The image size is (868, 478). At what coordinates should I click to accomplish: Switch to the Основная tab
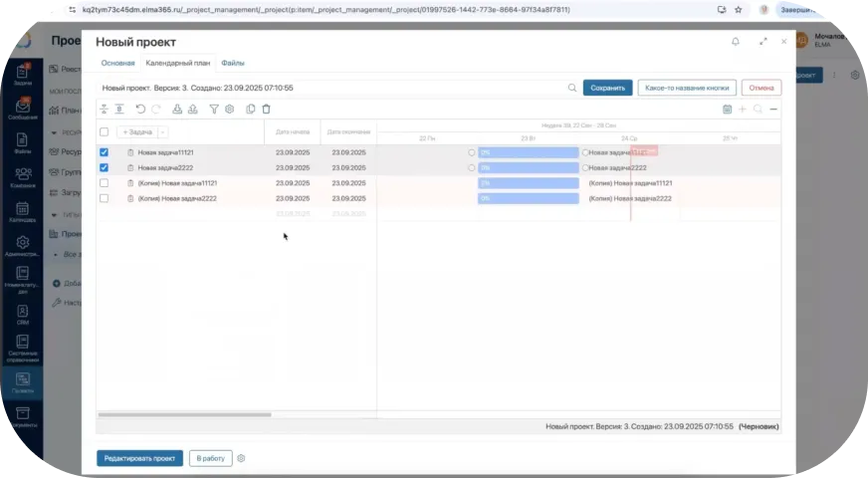[117, 63]
